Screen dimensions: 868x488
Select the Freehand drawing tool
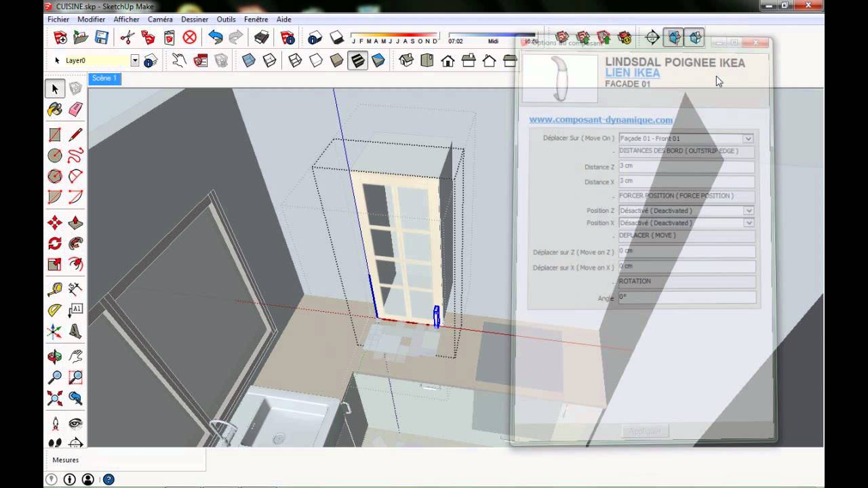click(75, 156)
